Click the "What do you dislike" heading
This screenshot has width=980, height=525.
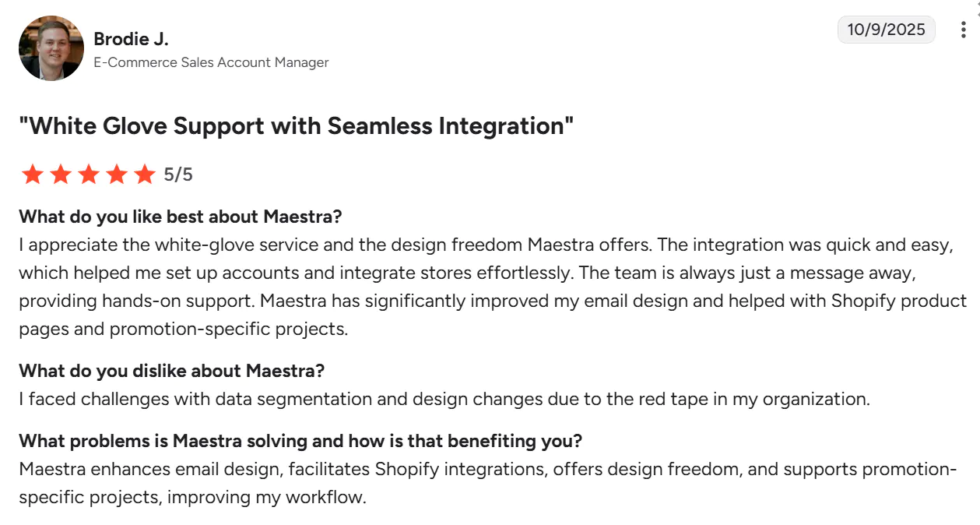[x=171, y=370]
